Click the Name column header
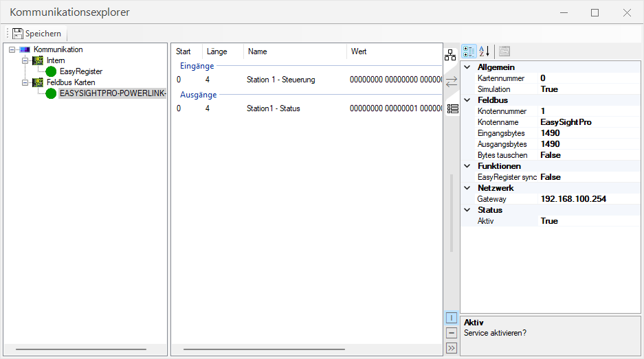 pos(258,51)
